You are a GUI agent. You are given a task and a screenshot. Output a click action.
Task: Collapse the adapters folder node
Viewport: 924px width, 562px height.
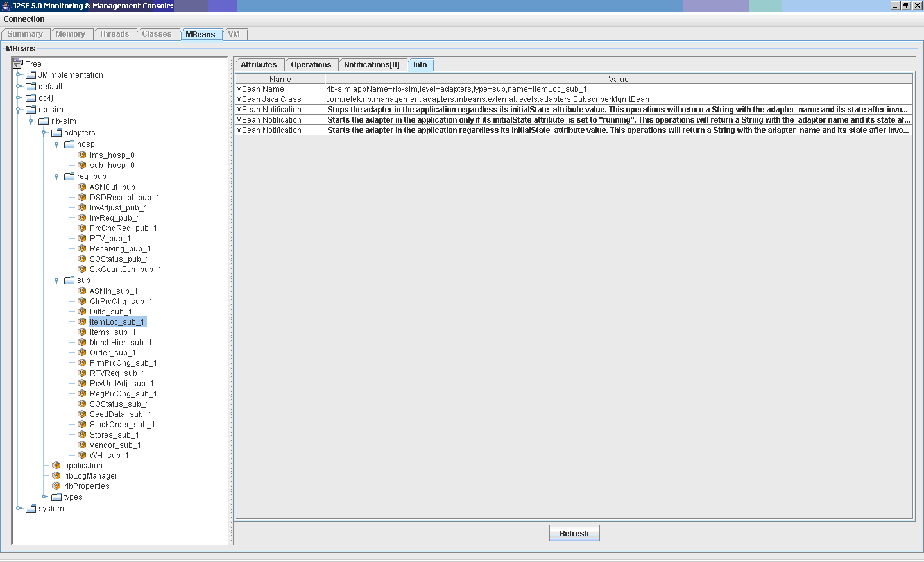click(44, 133)
